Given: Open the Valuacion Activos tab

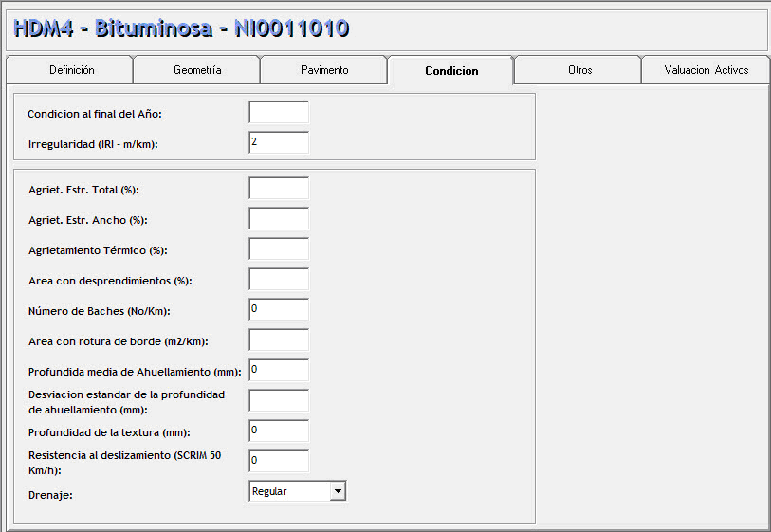Looking at the screenshot, I should pyautogui.click(x=706, y=70).
